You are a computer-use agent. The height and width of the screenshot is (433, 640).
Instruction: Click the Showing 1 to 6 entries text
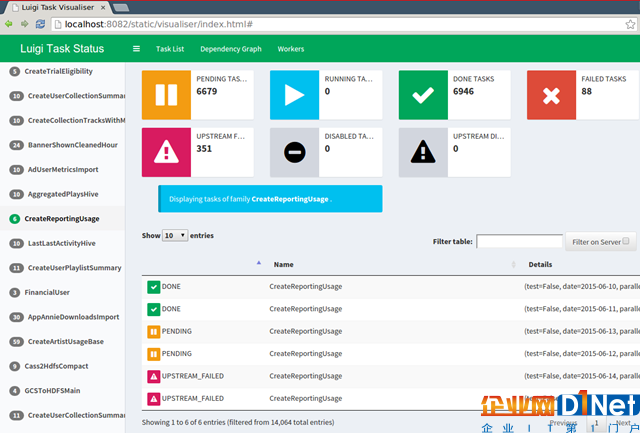238,422
